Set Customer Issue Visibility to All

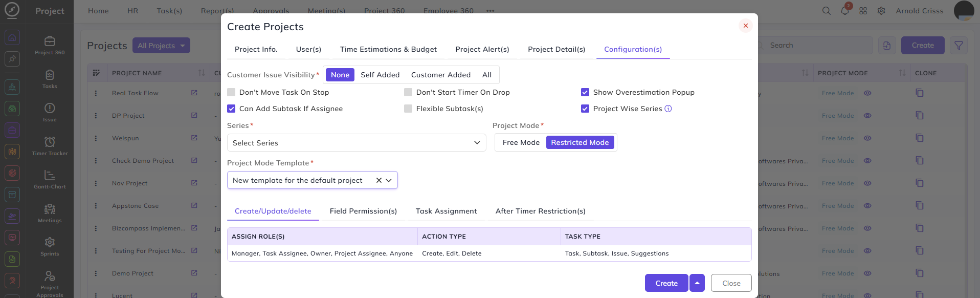(x=487, y=75)
